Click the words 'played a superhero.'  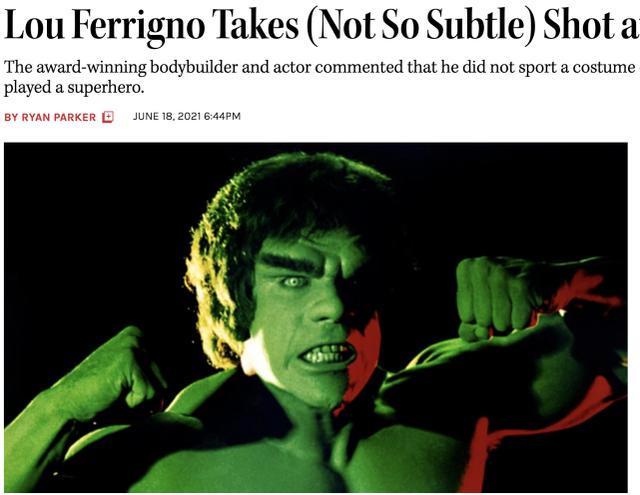(74, 87)
